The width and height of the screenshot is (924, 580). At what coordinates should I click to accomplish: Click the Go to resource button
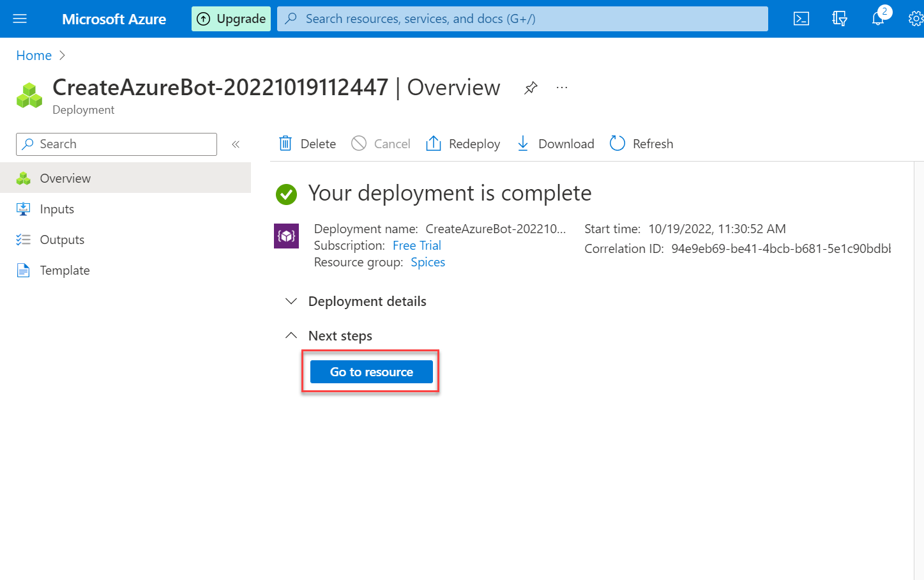[x=372, y=372]
